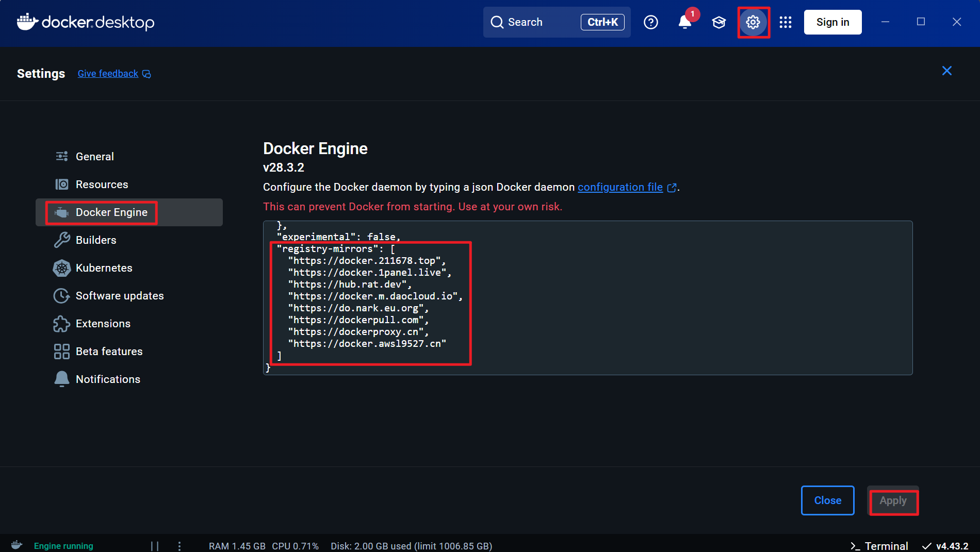Pause the engine from status bar

pyautogui.click(x=155, y=546)
